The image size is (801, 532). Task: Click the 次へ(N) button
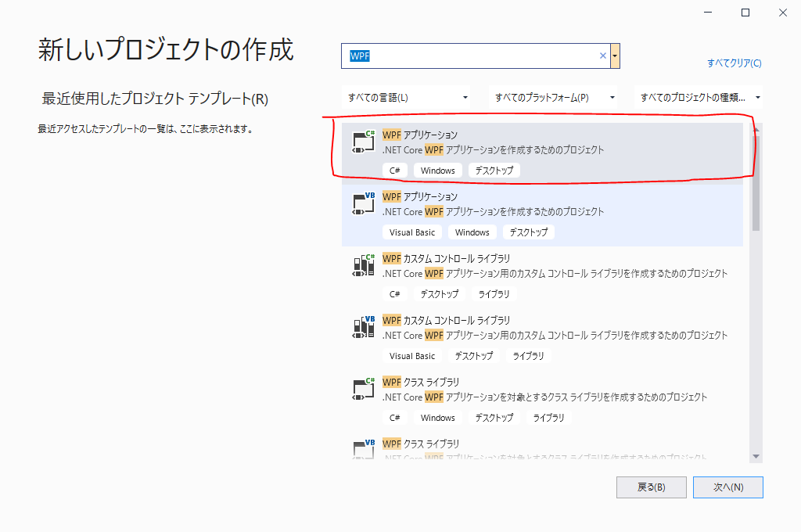(x=728, y=487)
